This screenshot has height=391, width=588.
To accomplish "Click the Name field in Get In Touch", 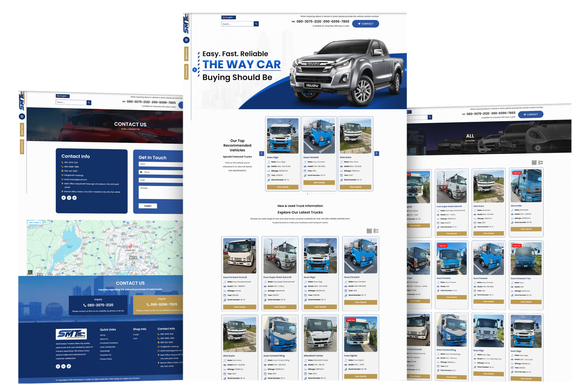I will tap(161, 164).
